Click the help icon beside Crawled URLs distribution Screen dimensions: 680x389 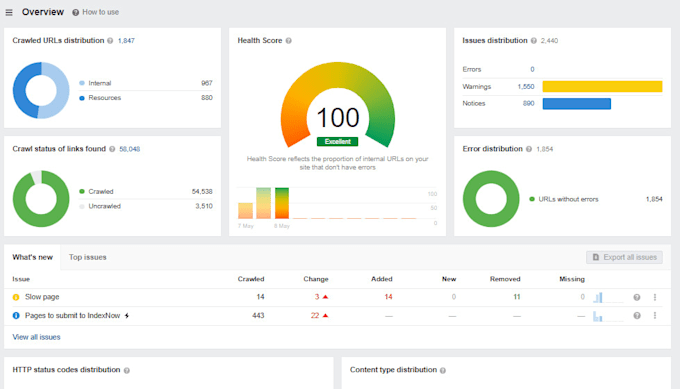[x=110, y=41]
